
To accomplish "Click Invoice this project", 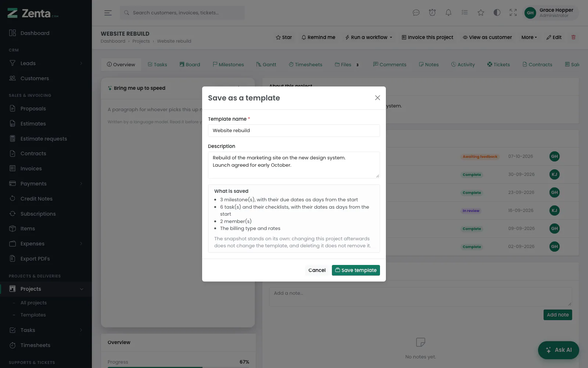I will (427, 37).
